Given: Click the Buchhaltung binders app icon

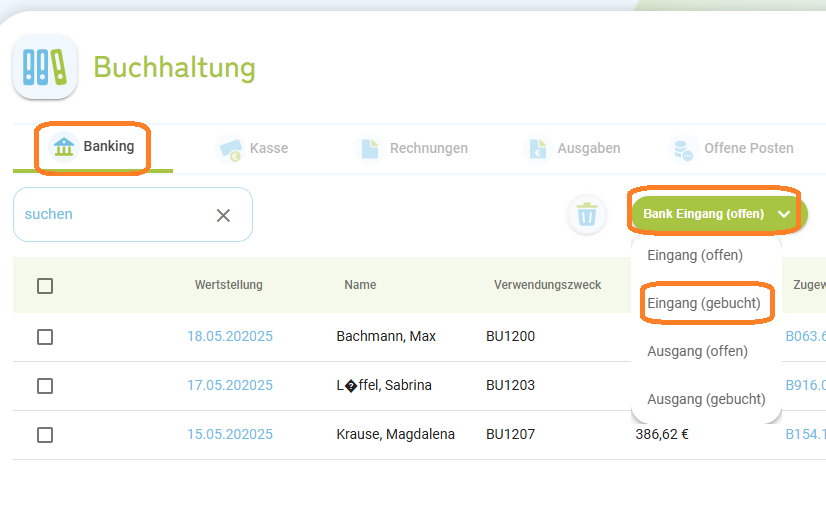Looking at the screenshot, I should pyautogui.click(x=45, y=67).
